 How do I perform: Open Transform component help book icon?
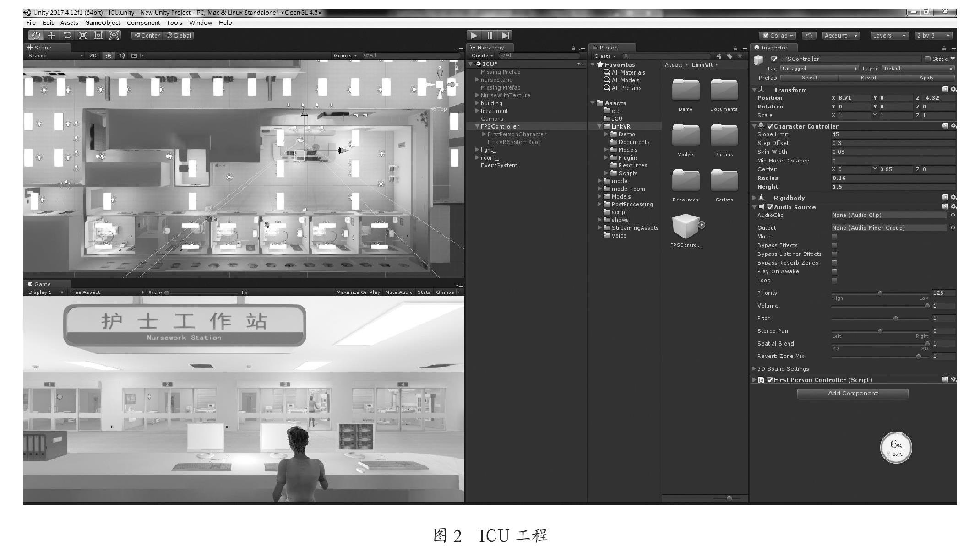[x=945, y=89]
